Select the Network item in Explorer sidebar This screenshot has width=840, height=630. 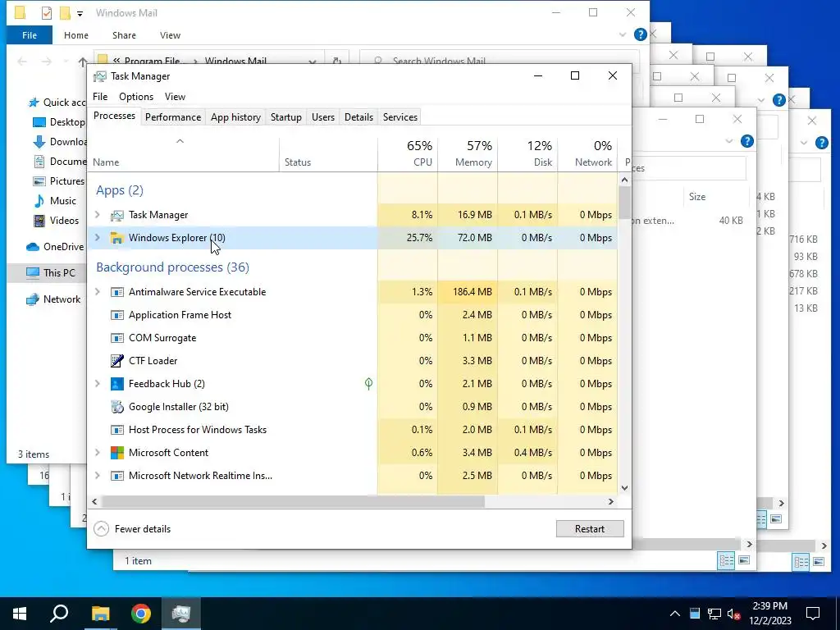[x=53, y=299]
